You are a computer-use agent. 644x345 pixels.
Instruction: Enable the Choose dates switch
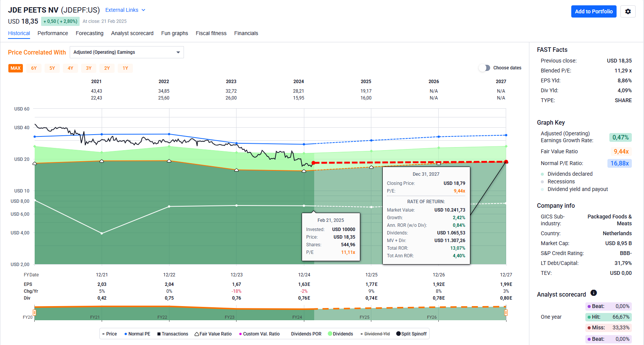tap(484, 68)
